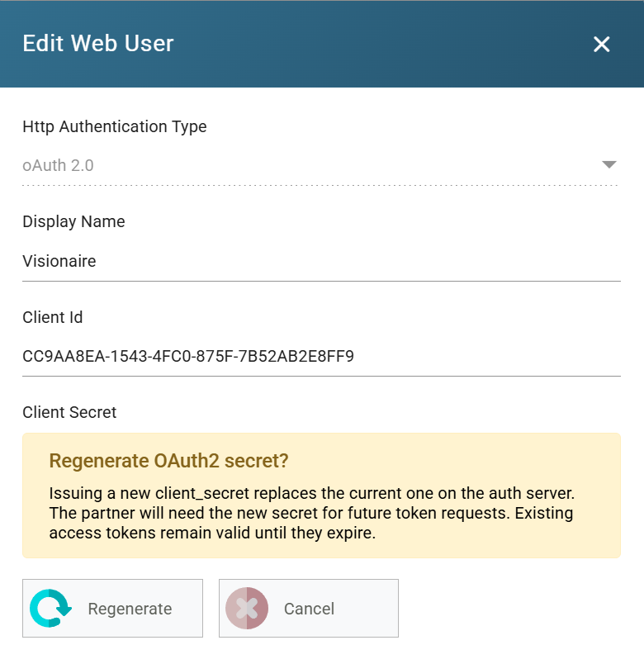Screen dimensions: 644x645
Task: Click the teal regenerate arrow icon
Action: click(50, 609)
